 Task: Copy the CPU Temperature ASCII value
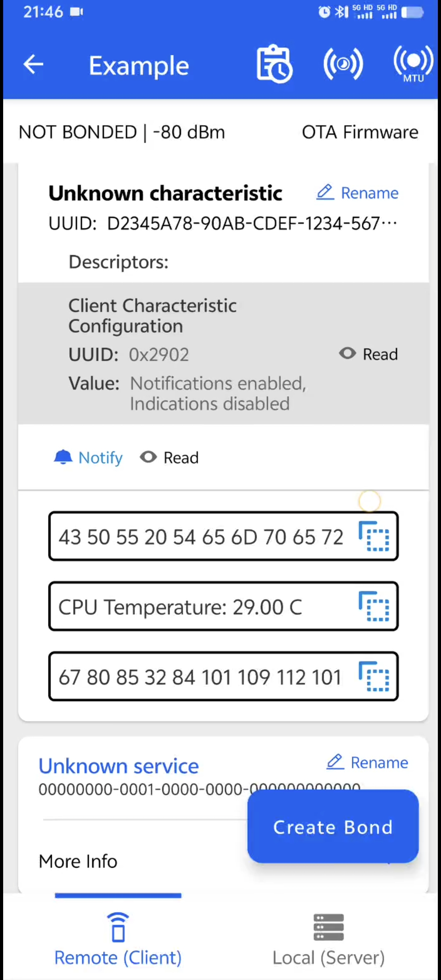point(374,606)
